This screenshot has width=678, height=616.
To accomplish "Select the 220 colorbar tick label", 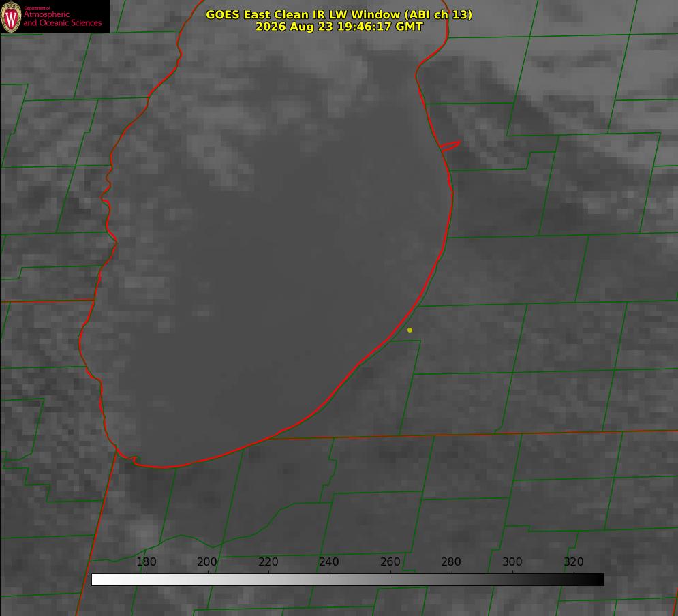I will pyautogui.click(x=268, y=561).
